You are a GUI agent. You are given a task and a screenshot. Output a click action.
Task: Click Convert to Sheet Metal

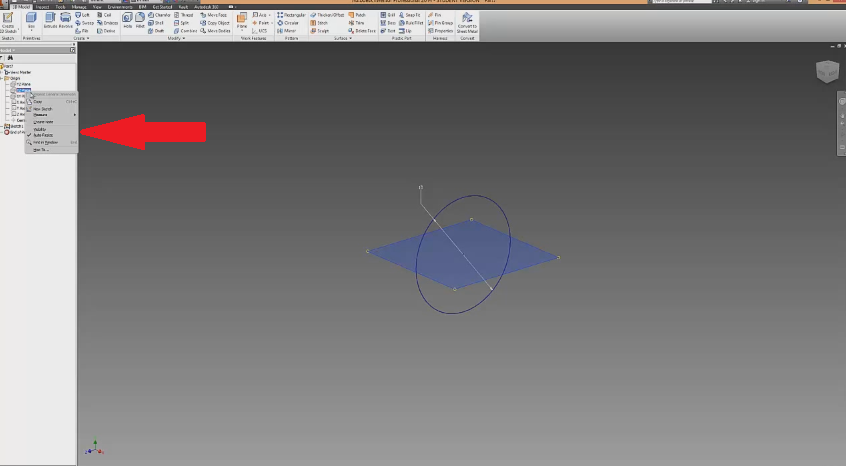tap(467, 23)
